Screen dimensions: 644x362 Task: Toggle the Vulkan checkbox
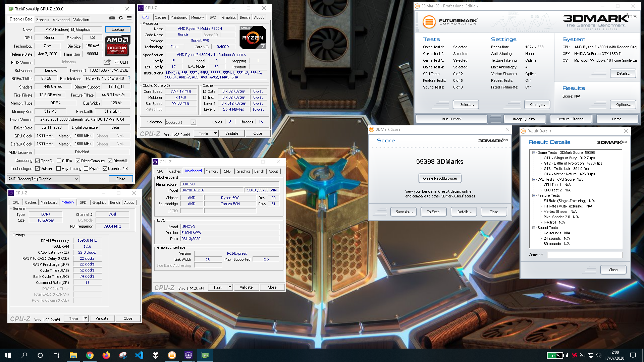(38, 169)
